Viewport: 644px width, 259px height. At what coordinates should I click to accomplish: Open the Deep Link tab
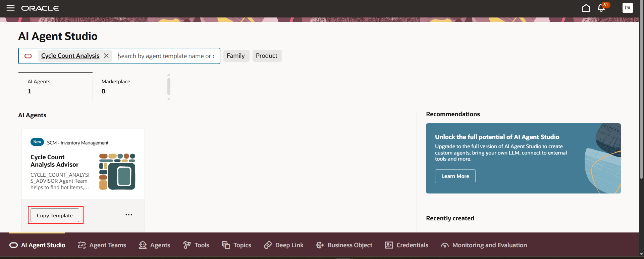click(x=283, y=245)
